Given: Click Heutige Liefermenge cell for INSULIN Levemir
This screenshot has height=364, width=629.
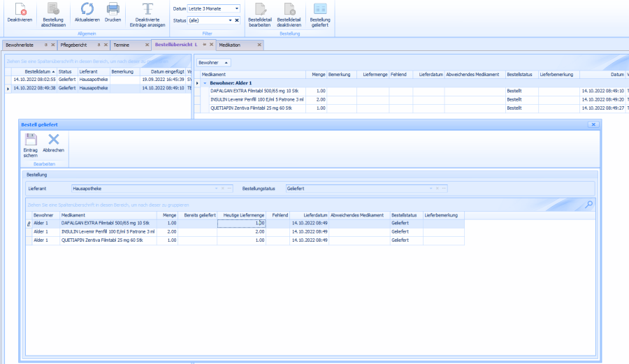Looking at the screenshot, I should pos(241,231).
